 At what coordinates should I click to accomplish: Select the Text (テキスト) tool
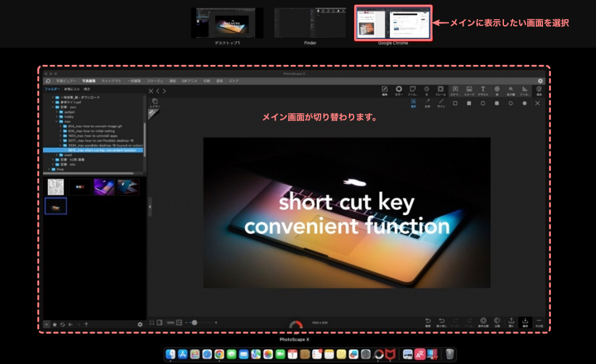pos(483,90)
